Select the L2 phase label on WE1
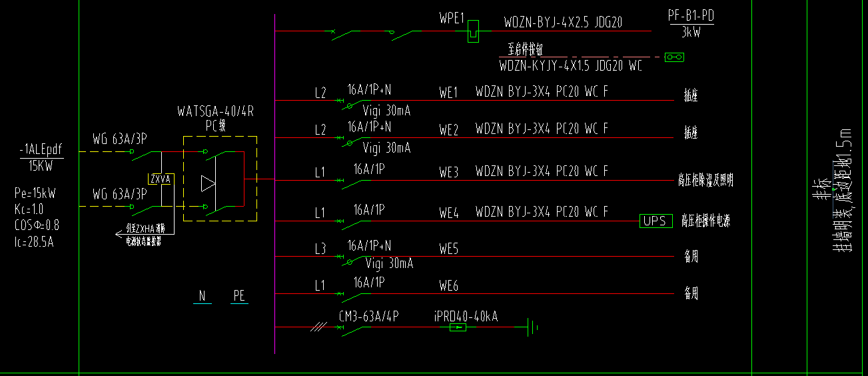 point(320,93)
